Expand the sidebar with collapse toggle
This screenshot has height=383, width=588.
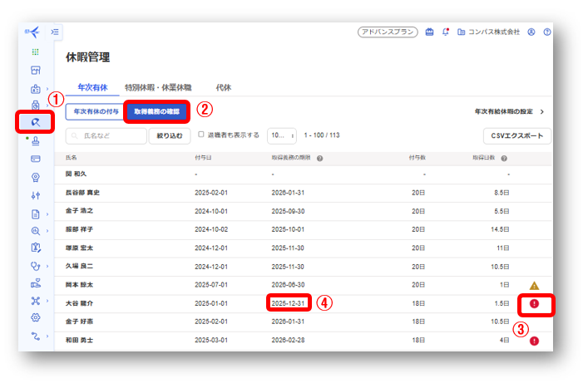tap(55, 32)
